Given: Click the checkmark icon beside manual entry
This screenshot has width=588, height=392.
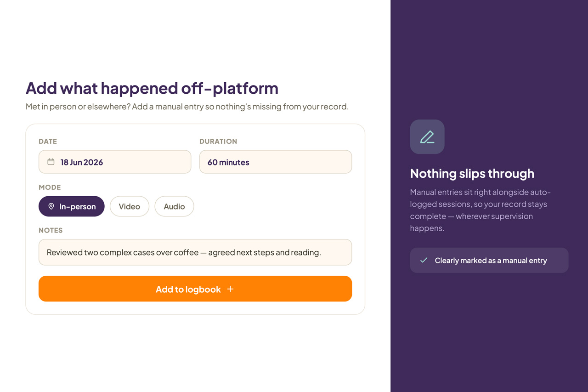Looking at the screenshot, I should [x=424, y=260].
